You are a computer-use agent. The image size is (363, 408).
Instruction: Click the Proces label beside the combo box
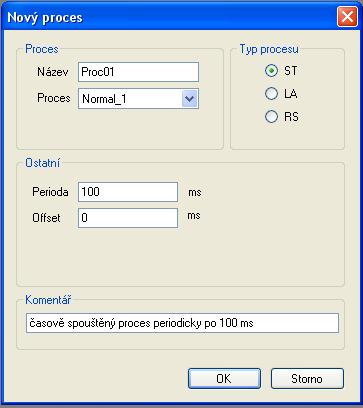point(54,98)
